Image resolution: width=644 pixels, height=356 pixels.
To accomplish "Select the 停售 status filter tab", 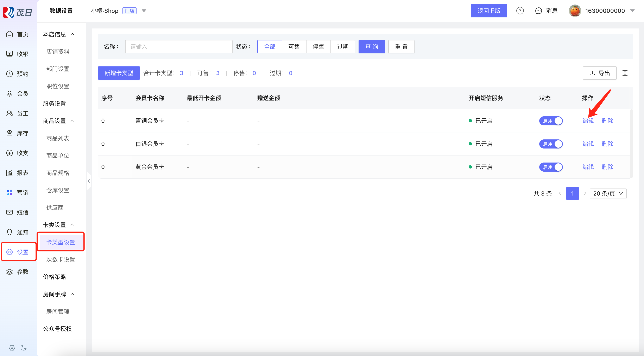I will (x=318, y=47).
